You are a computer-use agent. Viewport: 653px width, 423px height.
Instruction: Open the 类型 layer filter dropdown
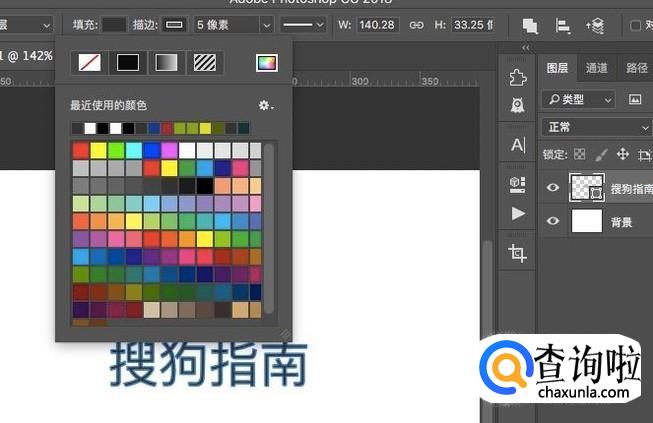pos(579,100)
